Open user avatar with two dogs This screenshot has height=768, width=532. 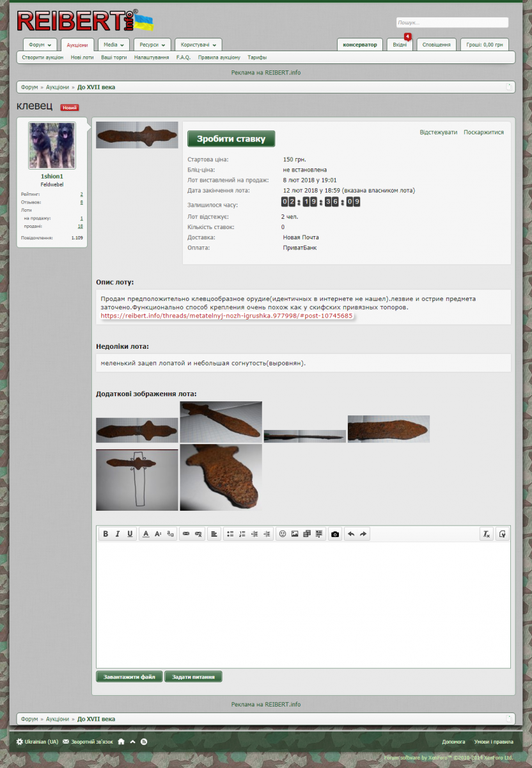52,145
